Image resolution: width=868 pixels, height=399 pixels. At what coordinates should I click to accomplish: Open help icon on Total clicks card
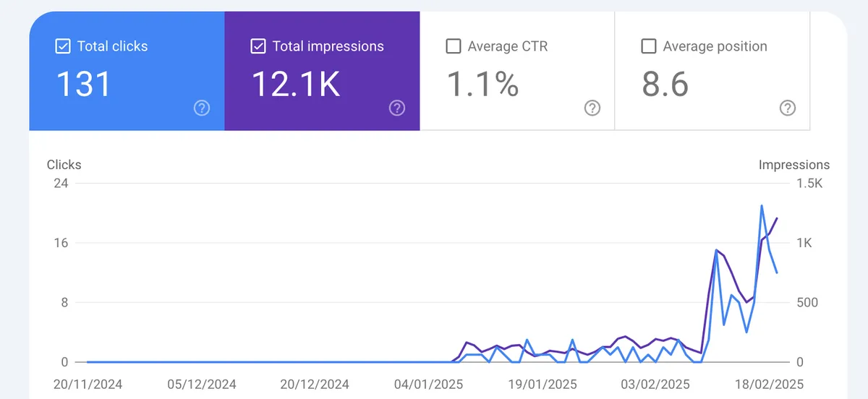tap(202, 108)
